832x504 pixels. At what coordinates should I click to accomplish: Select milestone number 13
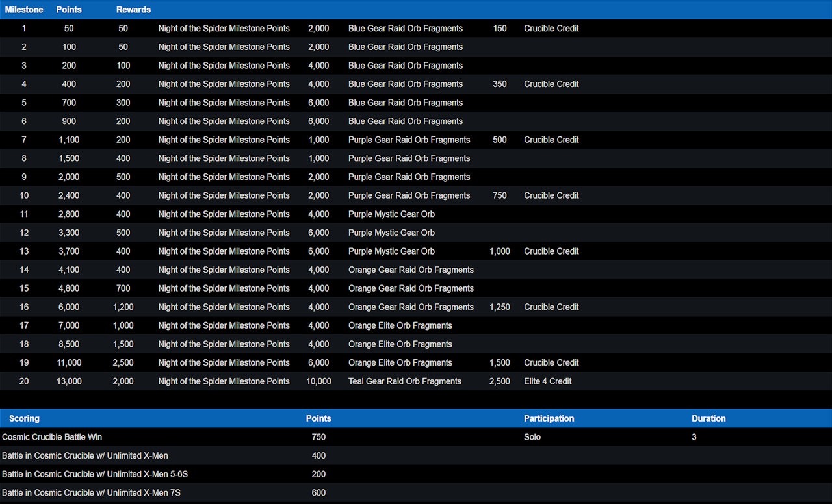tap(24, 251)
